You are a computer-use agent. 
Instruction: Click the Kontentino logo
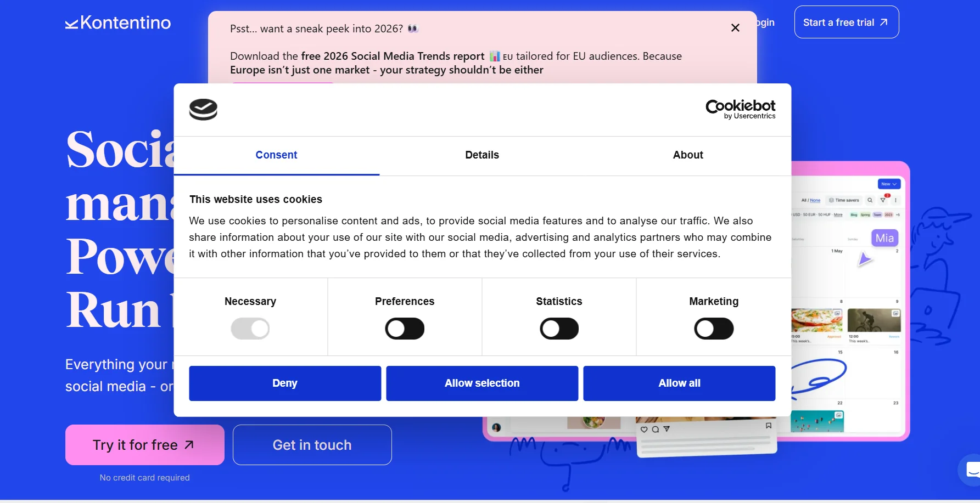(x=118, y=22)
